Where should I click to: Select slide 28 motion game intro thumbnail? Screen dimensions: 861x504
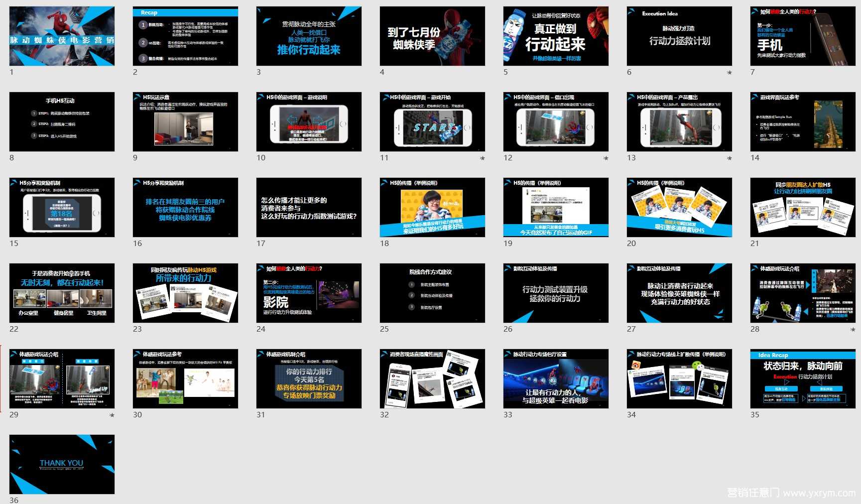803,293
